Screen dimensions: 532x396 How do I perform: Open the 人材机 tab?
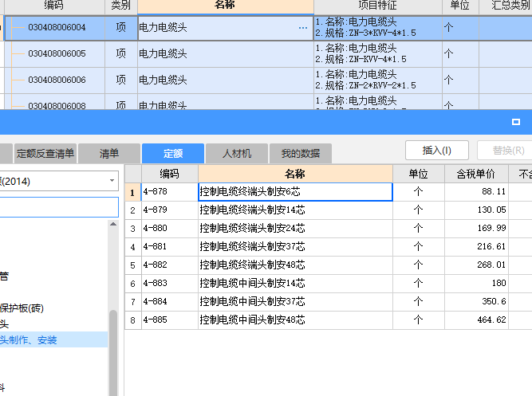[x=237, y=154]
